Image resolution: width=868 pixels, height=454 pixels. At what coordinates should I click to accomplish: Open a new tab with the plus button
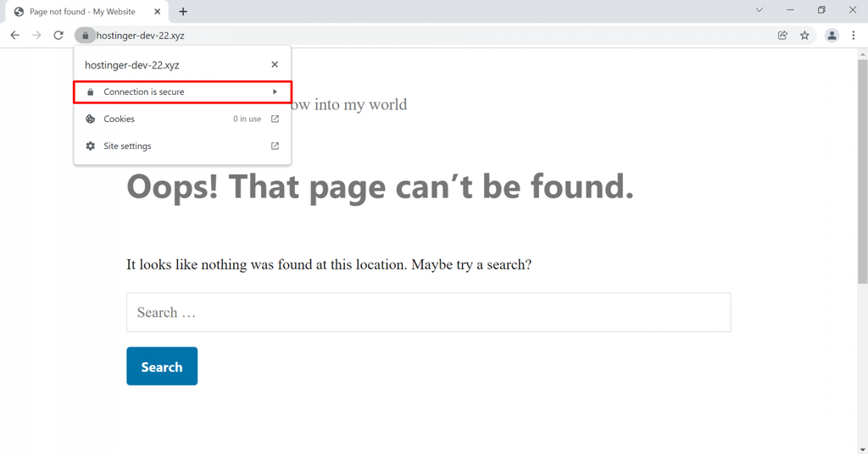point(183,12)
